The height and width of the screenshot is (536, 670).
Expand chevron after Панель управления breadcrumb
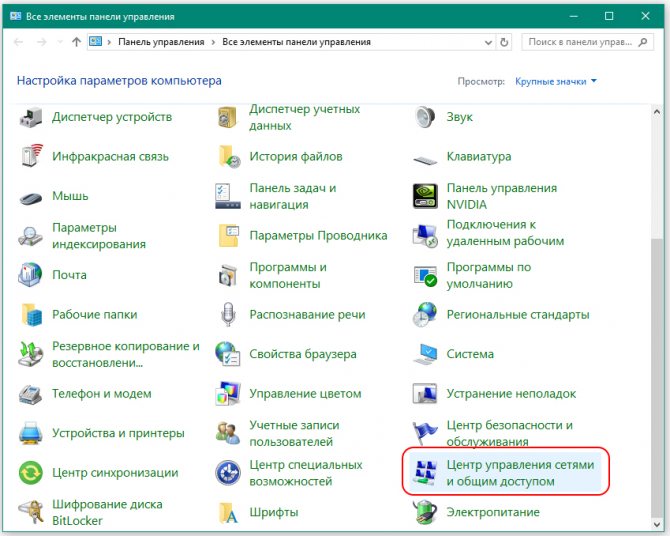213,42
